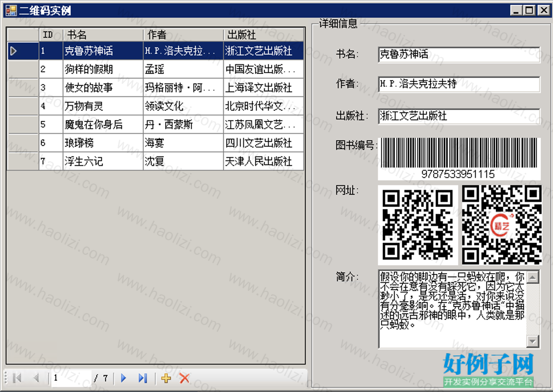Select the cell 琅琊榜
Viewport: 553px width, 392px height.
[x=103, y=143]
